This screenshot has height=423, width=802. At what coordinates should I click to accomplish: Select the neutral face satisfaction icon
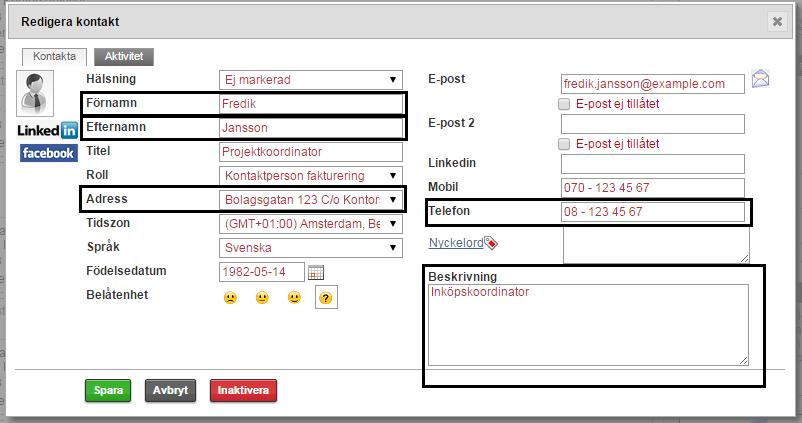point(262,298)
